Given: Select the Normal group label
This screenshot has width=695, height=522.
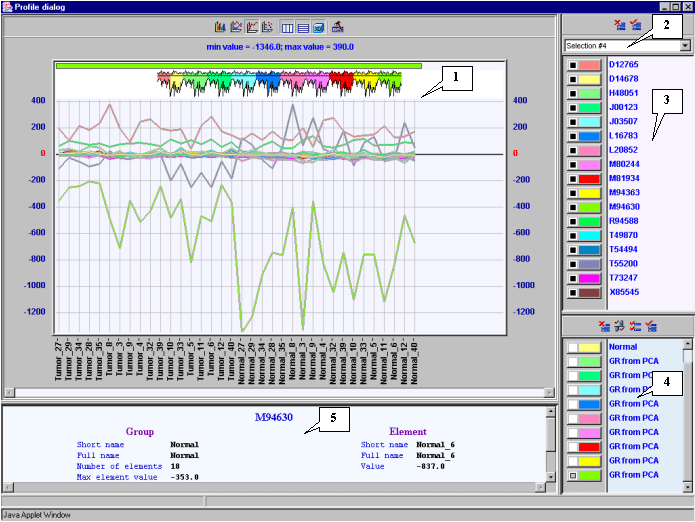Looking at the screenshot, I should 623,347.
